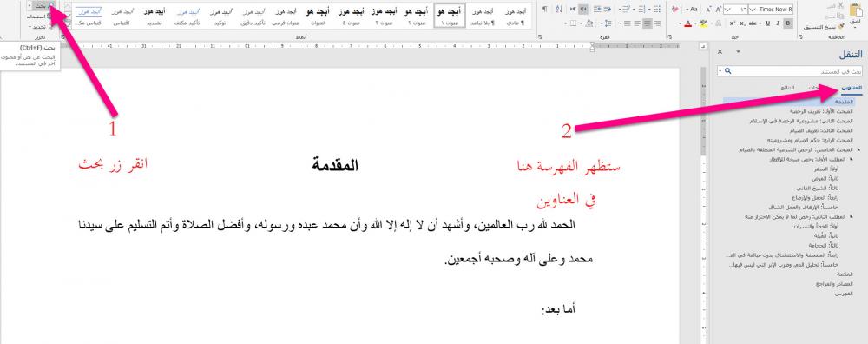
Task: Toggle Italic text formatting
Action: click(x=777, y=23)
